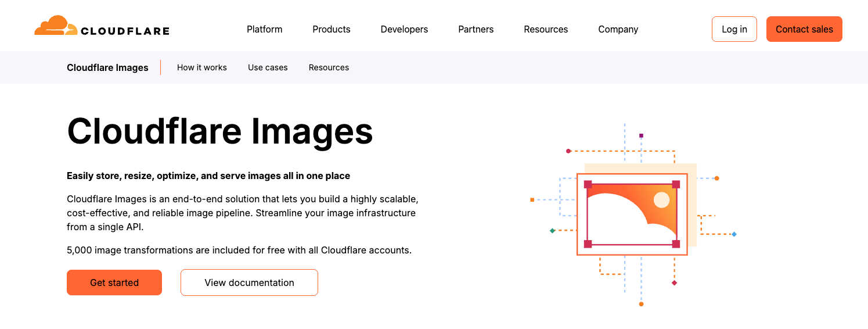Screen dimensions: 868x329
Task: Expand the Products navigation menu
Action: pos(331,29)
